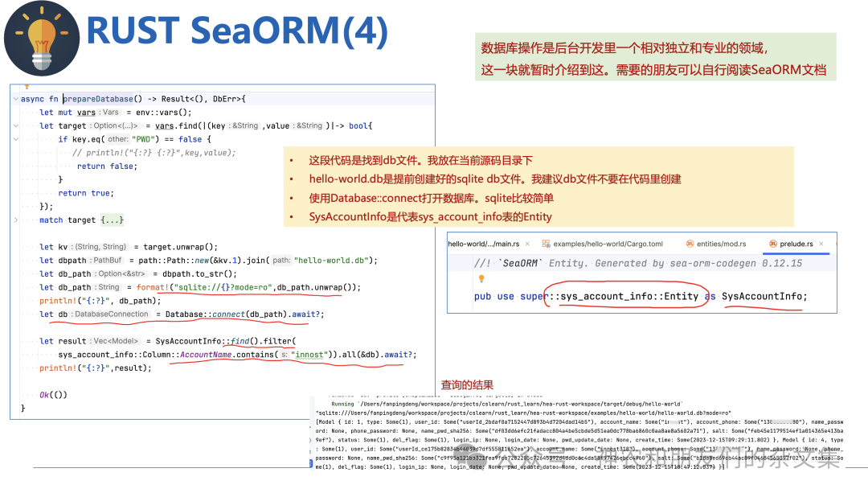This screenshot has height=493, width=868.
Task: Click 'target.unwrap()' in the kv line
Action: (x=181, y=247)
